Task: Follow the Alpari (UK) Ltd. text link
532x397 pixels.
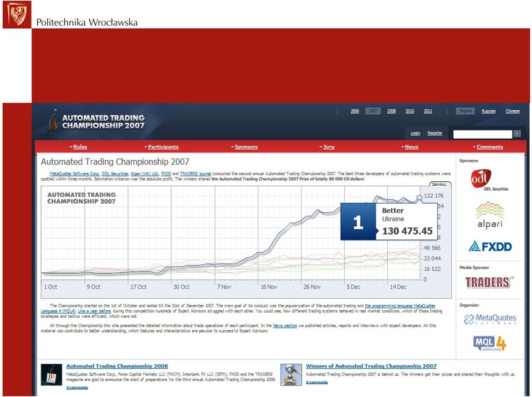Action: click(x=145, y=174)
